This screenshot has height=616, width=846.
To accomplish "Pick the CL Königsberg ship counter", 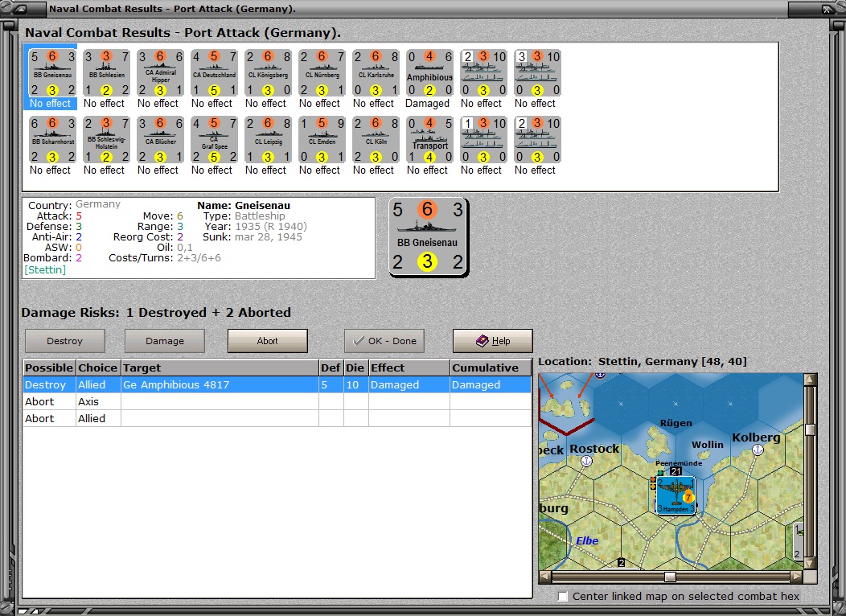I will [x=268, y=73].
